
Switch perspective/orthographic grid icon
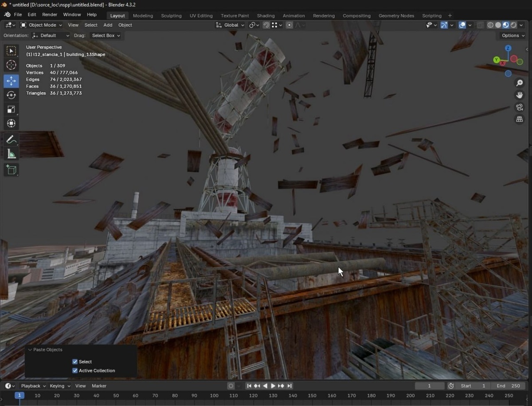[520, 119]
